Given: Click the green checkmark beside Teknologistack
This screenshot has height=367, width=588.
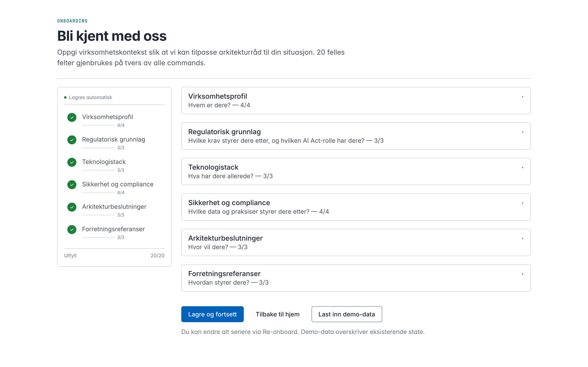Looking at the screenshot, I should point(72,162).
